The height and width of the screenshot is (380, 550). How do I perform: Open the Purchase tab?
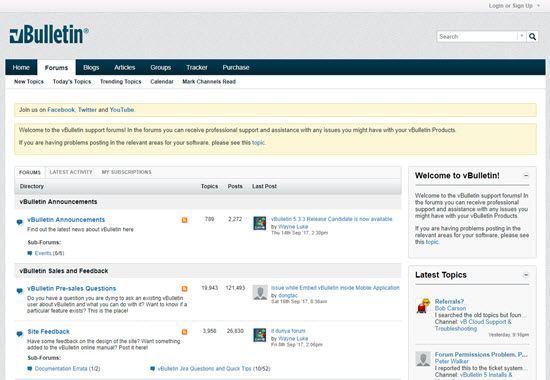tap(236, 67)
